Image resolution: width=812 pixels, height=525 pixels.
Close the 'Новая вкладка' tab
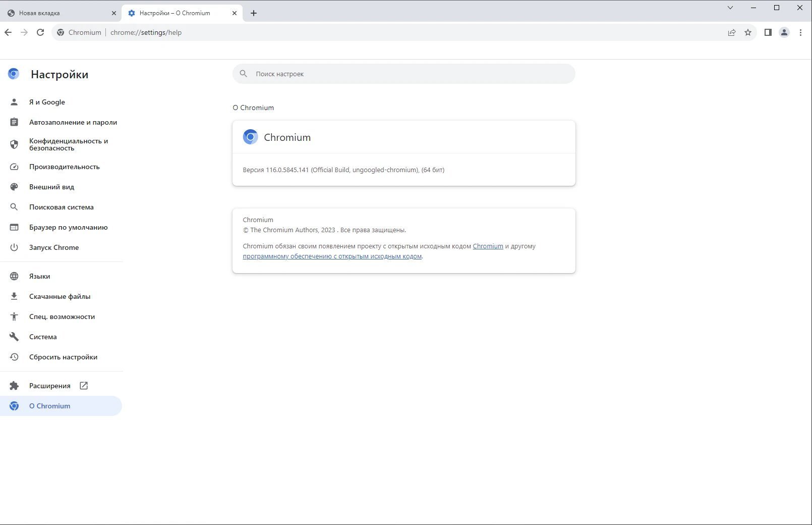coord(113,13)
